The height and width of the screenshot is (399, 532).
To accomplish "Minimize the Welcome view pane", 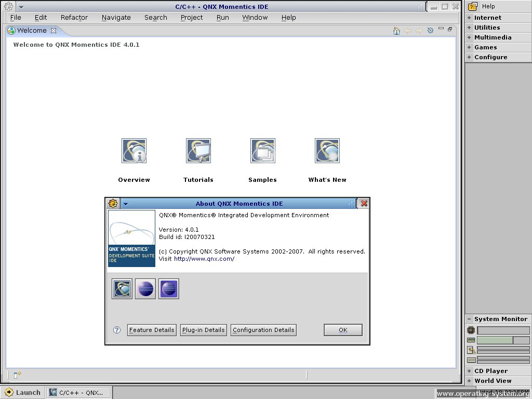I will pyautogui.click(x=441, y=29).
